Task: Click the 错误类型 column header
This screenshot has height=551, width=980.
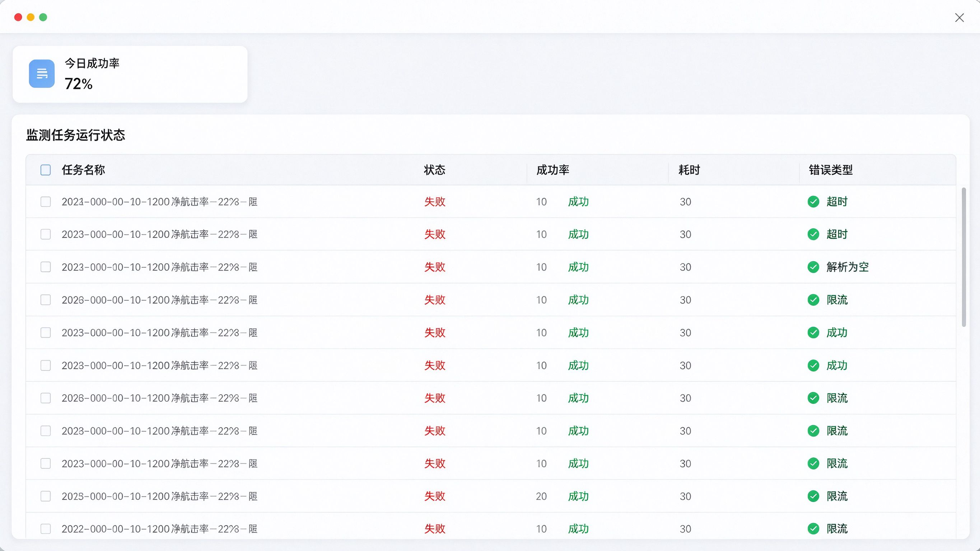Action: click(x=831, y=170)
